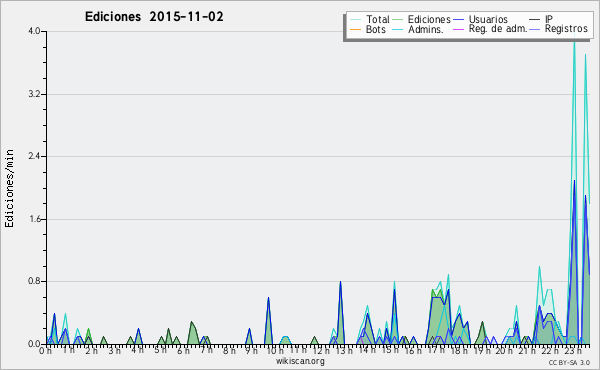Click the y-axis value 0.8

(x=34, y=282)
